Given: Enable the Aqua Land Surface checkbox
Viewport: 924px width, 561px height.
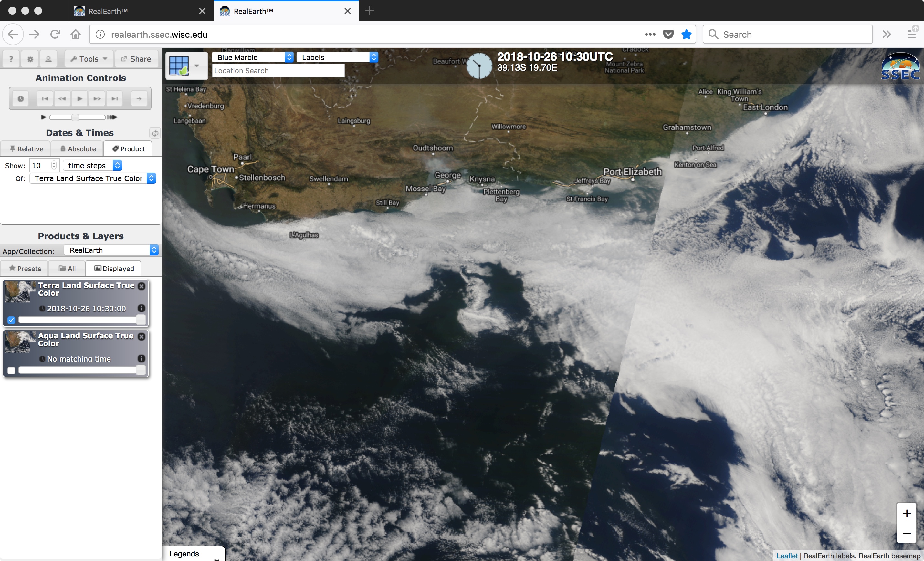Looking at the screenshot, I should tap(11, 370).
